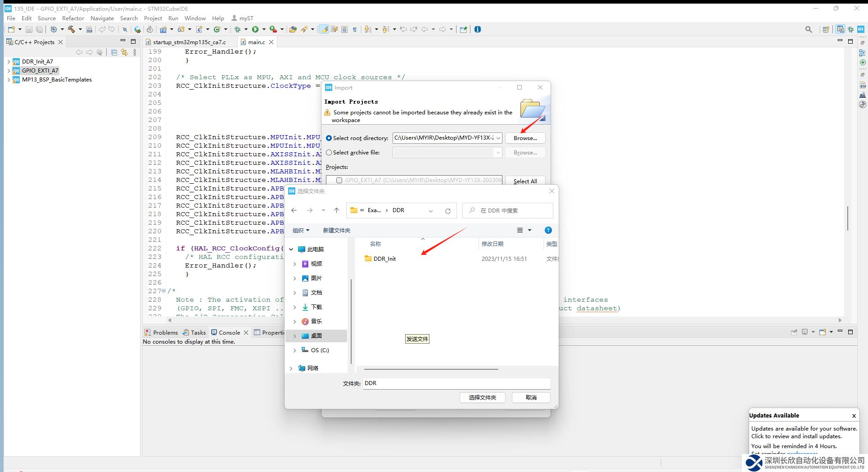Click the toolbar search magnifier icon
The height and width of the screenshot is (472, 868).
coord(809,29)
